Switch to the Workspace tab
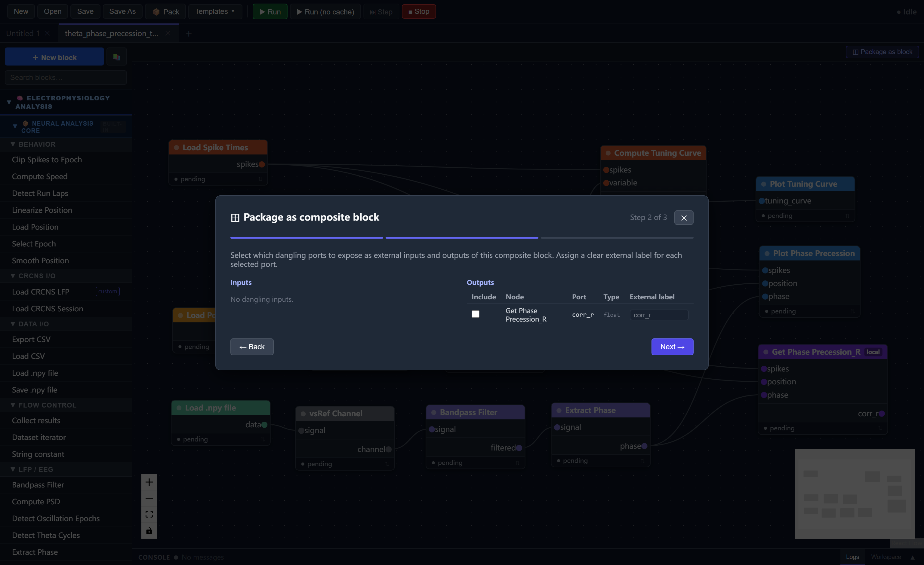The image size is (924, 565). (x=886, y=557)
